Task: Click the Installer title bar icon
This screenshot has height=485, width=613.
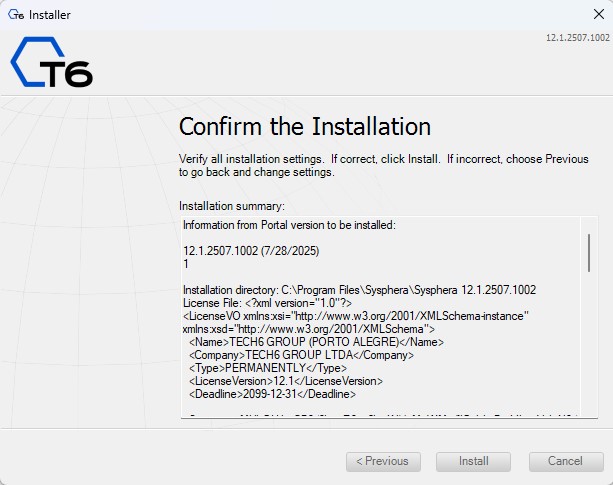Action: click(16, 15)
